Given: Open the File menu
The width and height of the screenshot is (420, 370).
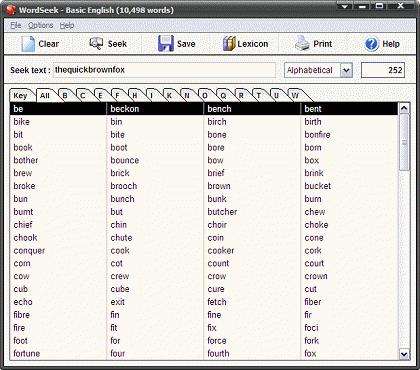Looking at the screenshot, I should pyautogui.click(x=16, y=25).
